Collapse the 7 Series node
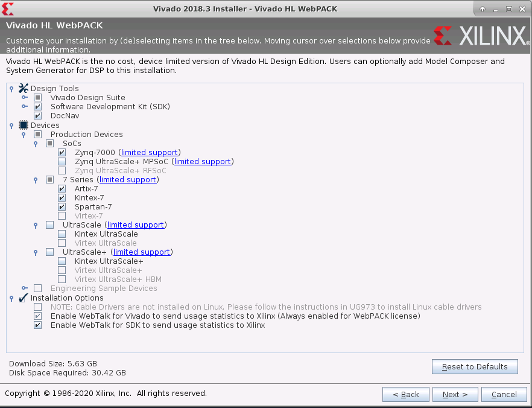The width and height of the screenshot is (532, 408). point(36,180)
